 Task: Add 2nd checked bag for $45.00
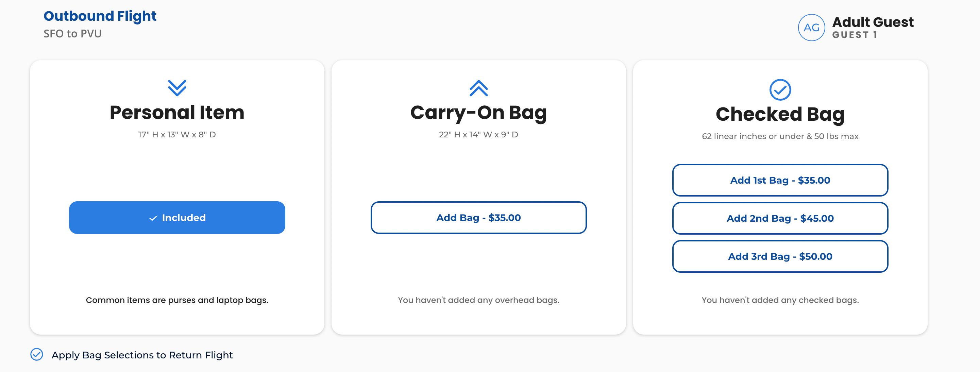click(780, 218)
